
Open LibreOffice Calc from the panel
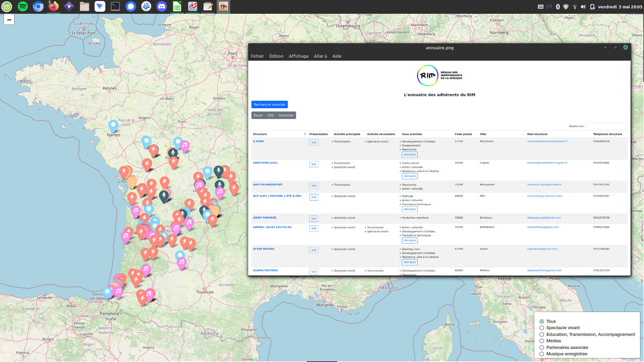coord(177,6)
